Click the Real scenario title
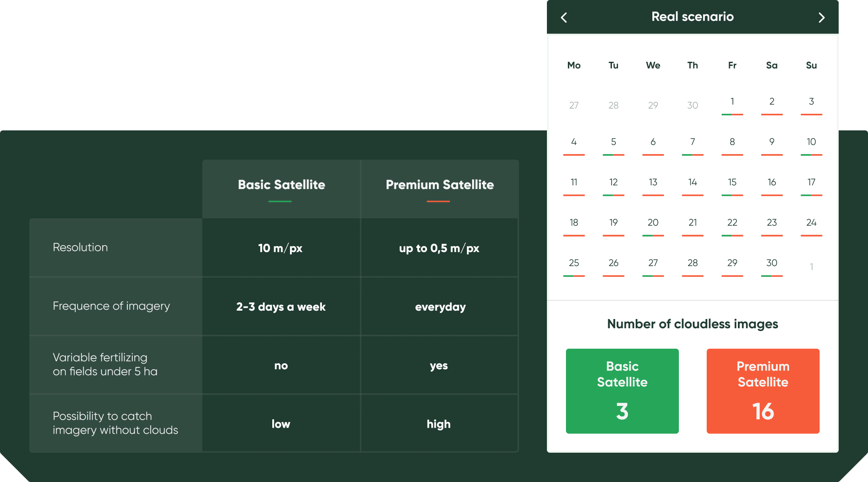The image size is (868, 482). pos(692,17)
